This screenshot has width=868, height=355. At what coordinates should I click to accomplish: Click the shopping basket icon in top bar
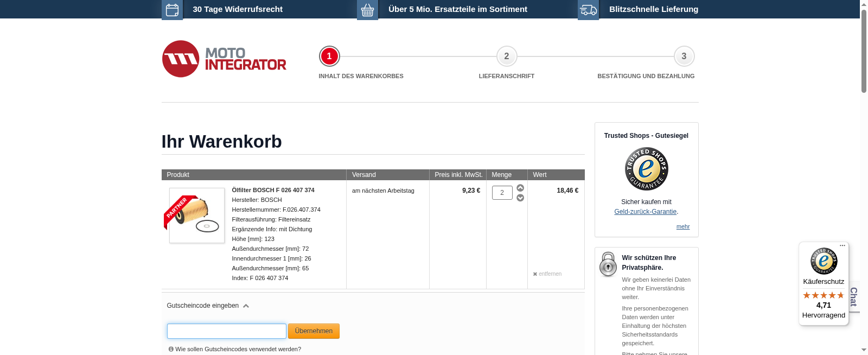367,10
